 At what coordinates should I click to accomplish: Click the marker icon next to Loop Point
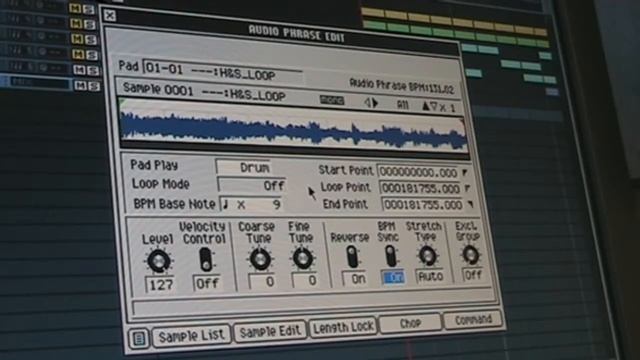pyautogui.click(x=467, y=189)
